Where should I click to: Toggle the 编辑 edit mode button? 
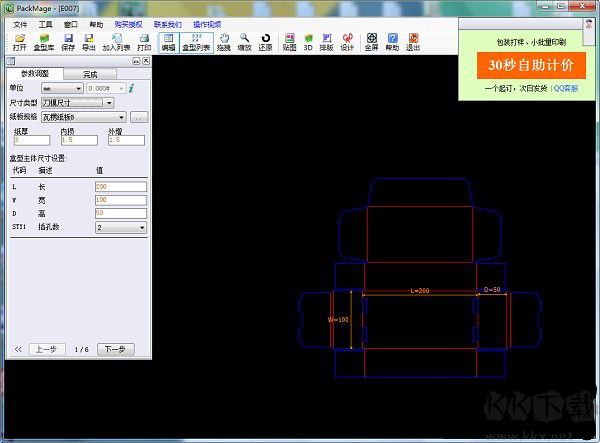point(168,41)
